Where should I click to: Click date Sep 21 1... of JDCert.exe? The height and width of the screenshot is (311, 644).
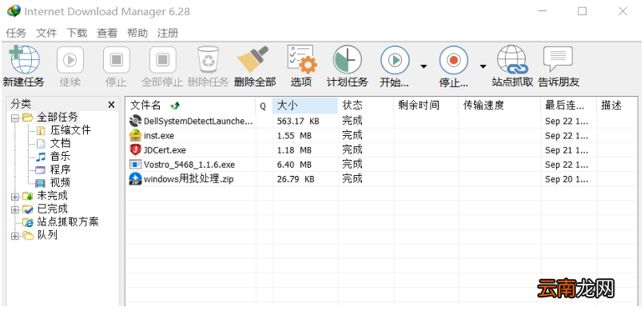(566, 150)
